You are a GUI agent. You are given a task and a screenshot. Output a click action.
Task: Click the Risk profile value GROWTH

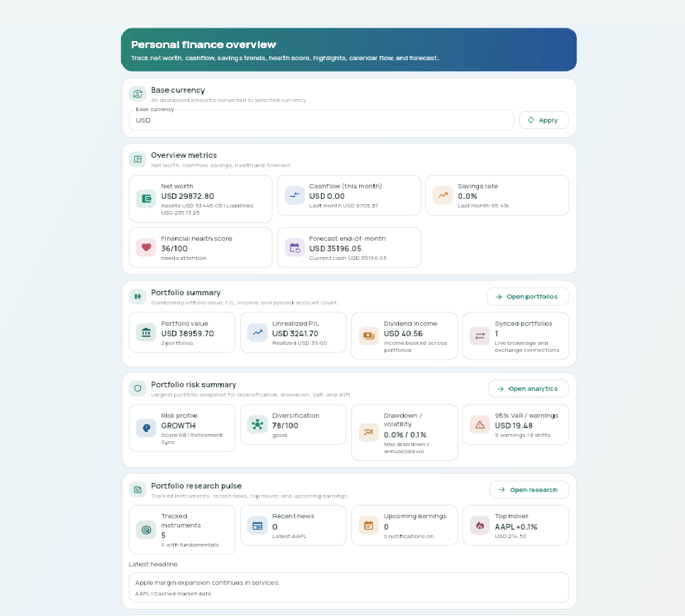click(x=179, y=426)
